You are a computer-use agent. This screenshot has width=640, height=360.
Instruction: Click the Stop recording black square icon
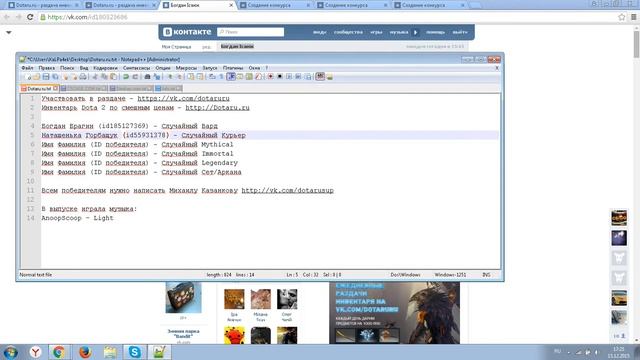(280, 77)
